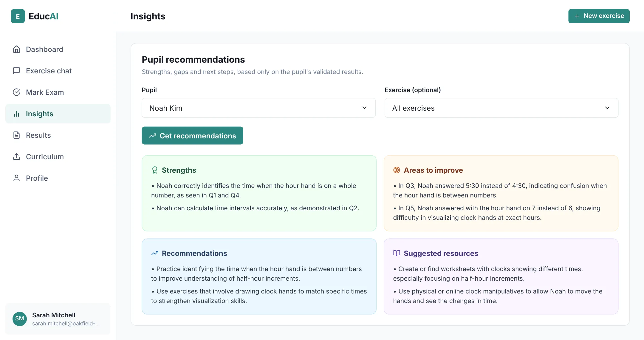Open Sarah Mitchell account card
Screen dimensions: 644x340
click(x=58, y=319)
